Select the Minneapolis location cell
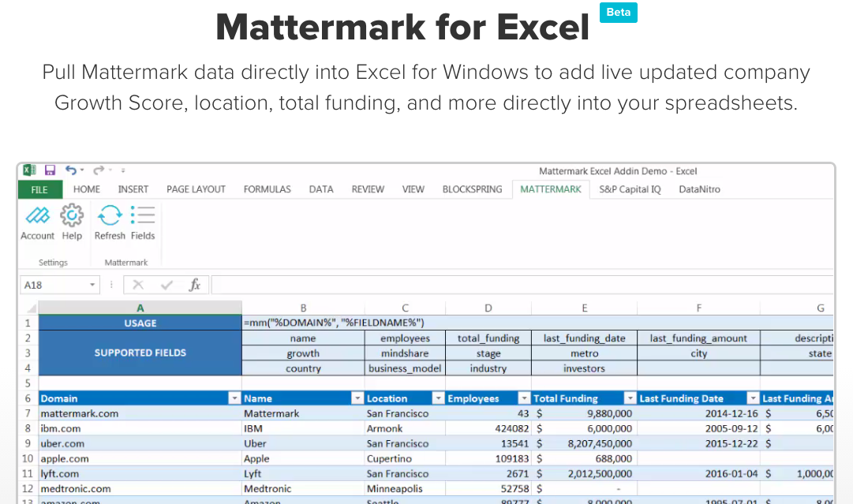Screen dimensions: 853x504 [x=406, y=489]
